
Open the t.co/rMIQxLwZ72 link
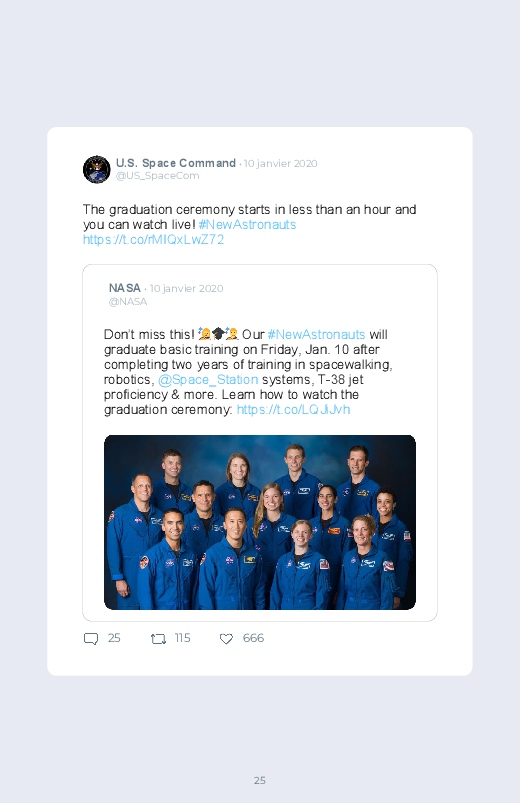[153, 240]
